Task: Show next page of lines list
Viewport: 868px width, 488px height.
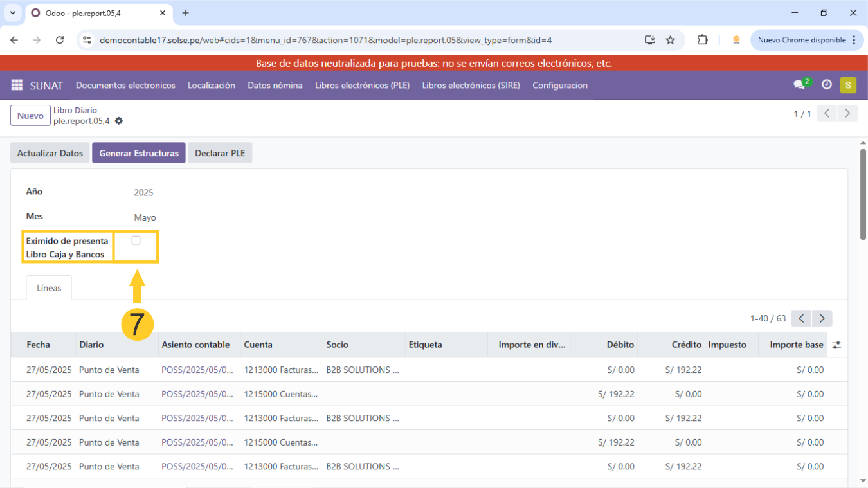Action: pyautogui.click(x=822, y=318)
